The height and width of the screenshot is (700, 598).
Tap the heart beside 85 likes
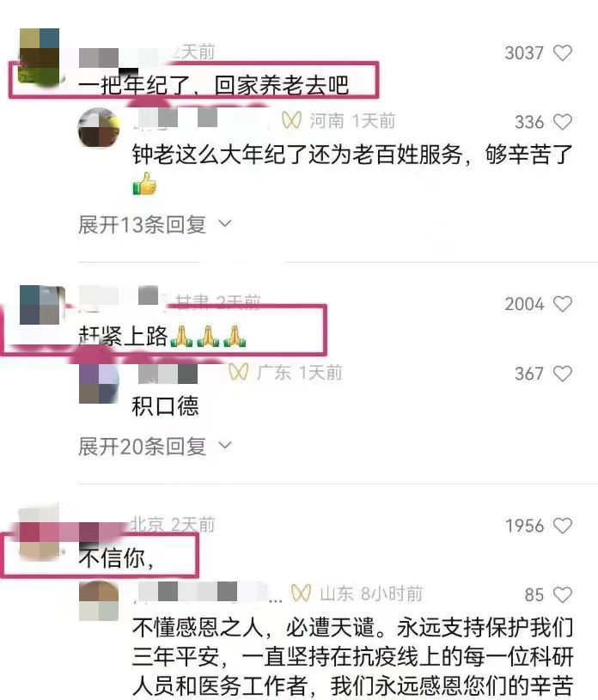pos(562,594)
